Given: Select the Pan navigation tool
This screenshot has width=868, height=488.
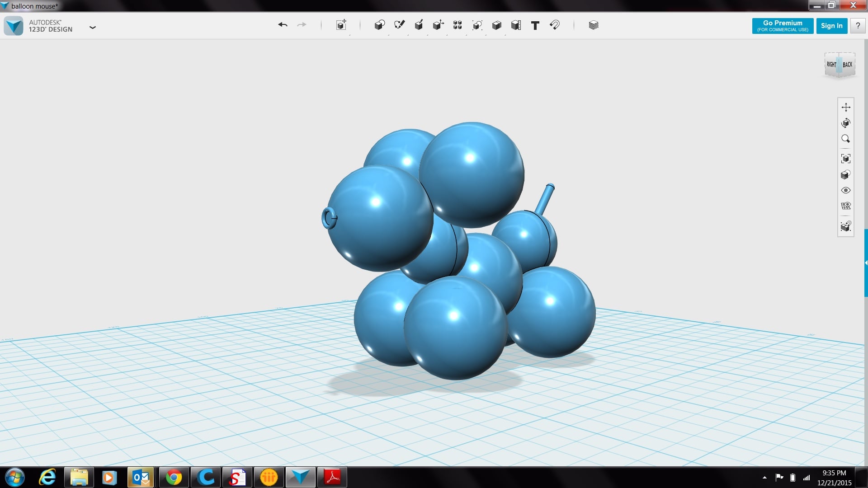Looking at the screenshot, I should point(846,107).
